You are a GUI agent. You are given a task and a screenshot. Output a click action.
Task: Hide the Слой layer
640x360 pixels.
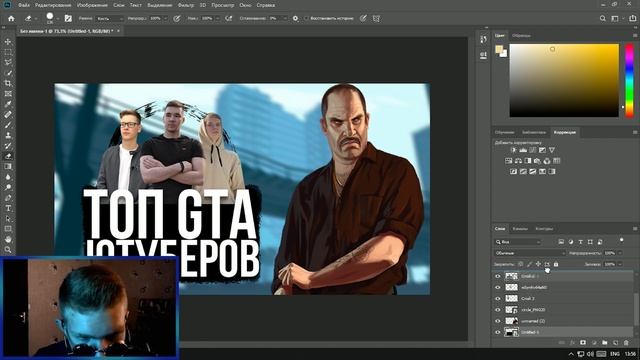[x=498, y=298]
